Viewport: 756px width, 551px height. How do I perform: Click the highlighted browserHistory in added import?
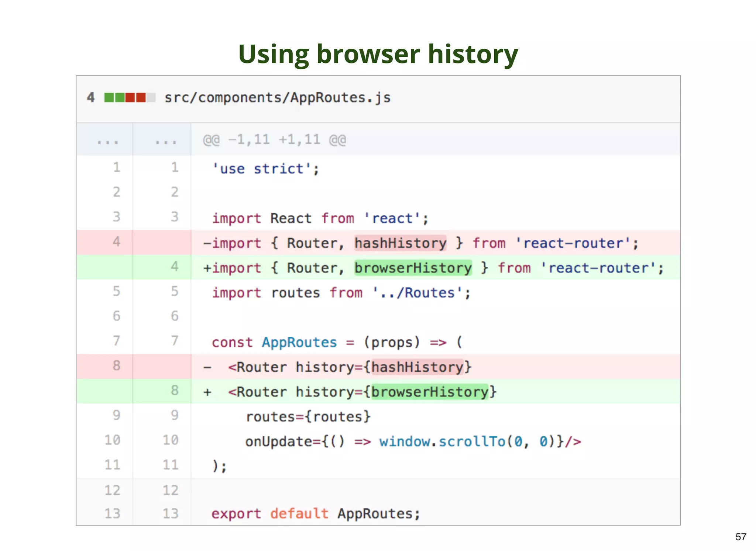(x=413, y=268)
